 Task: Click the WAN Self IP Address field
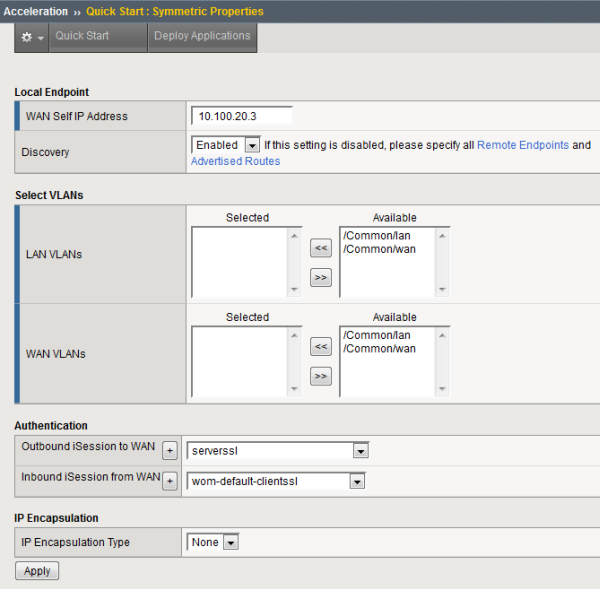point(241,116)
